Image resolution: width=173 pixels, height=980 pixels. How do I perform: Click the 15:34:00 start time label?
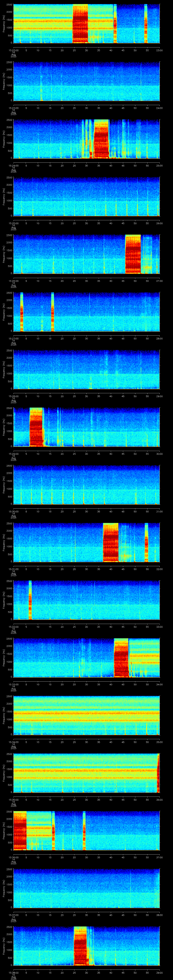pyautogui.click(x=13, y=742)
